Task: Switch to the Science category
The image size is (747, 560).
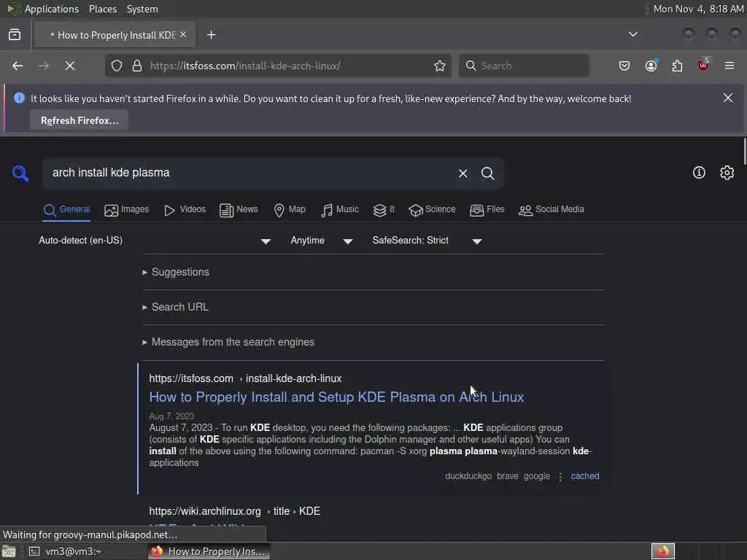Action: [432, 209]
